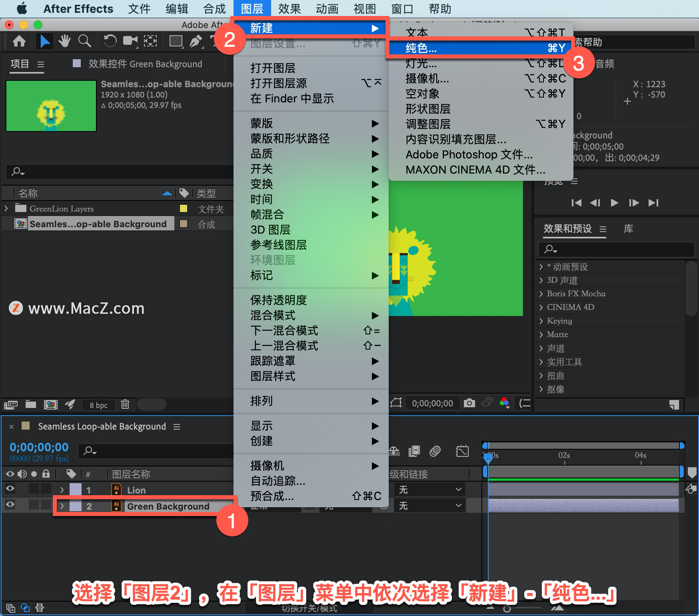
Task: Click the region of interest icon
Action: (x=396, y=402)
